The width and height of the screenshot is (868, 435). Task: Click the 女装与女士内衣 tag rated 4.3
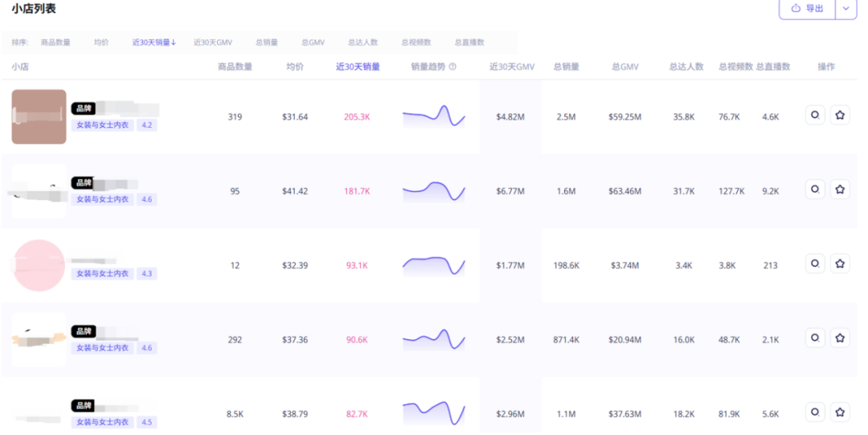(102, 273)
